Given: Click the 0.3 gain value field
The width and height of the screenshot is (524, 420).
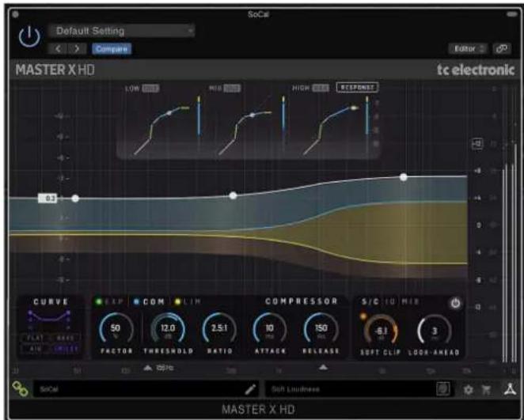Looking at the screenshot, I should point(47,199).
